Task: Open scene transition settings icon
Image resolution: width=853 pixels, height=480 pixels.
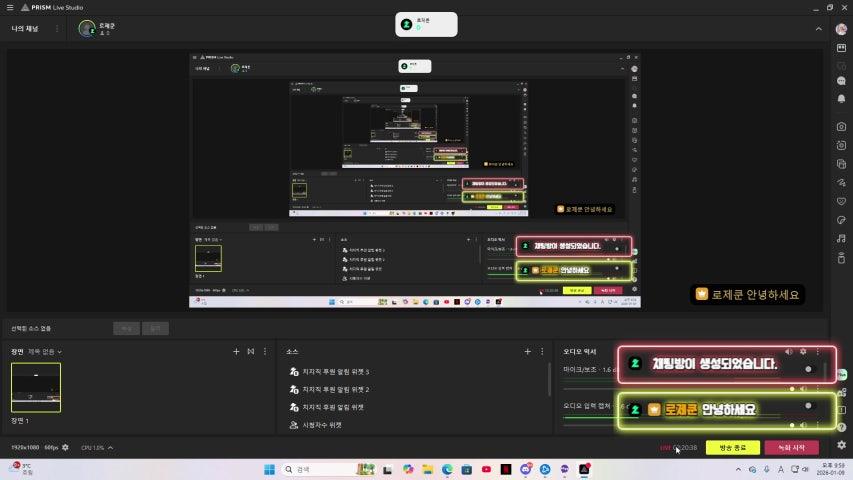Action: pos(251,352)
